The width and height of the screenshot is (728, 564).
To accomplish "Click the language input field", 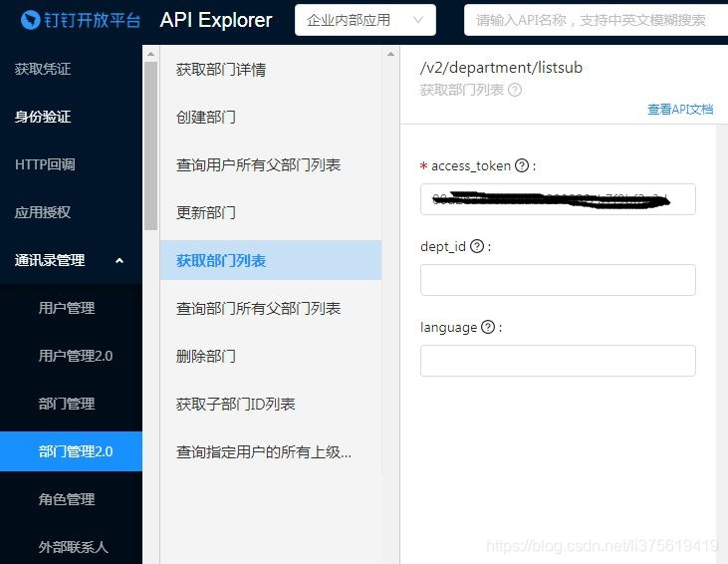I will 558,361.
